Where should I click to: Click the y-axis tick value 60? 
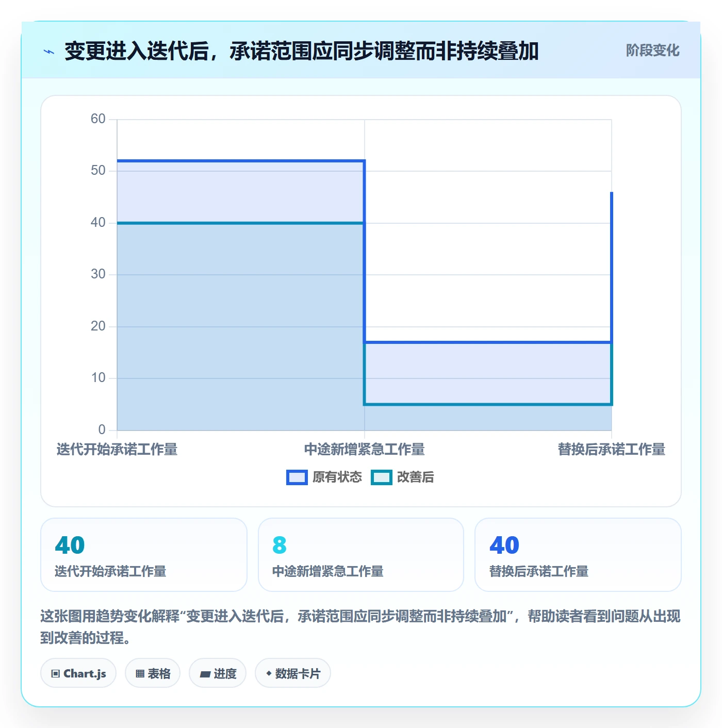(98, 119)
